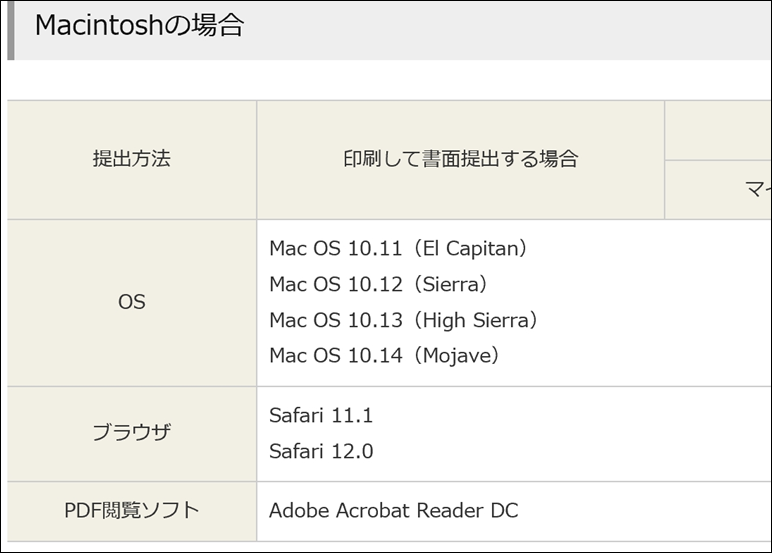This screenshot has height=553, width=772.
Task: Select 'Mac OS 10.11 (El Capitan)' text
Action: [398, 249]
